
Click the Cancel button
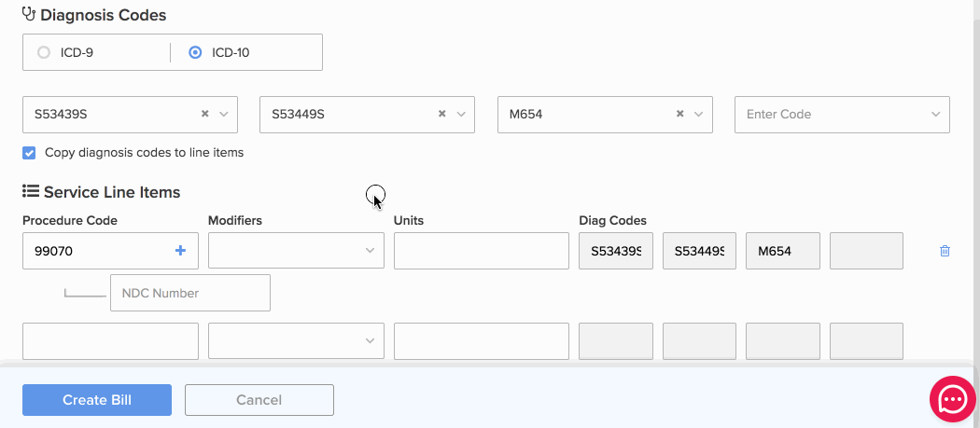pos(259,400)
